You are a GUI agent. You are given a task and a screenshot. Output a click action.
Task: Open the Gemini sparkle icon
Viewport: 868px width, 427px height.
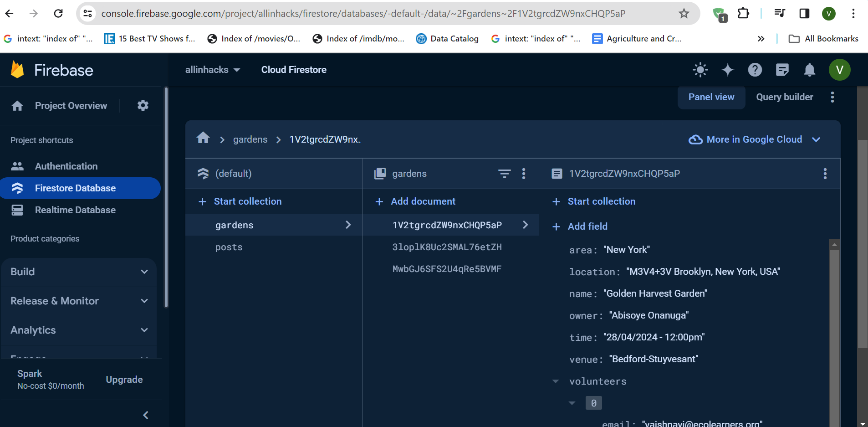(728, 70)
